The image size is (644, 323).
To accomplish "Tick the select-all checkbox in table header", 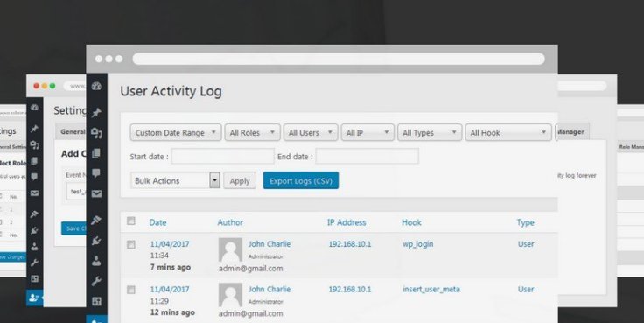I will (131, 221).
